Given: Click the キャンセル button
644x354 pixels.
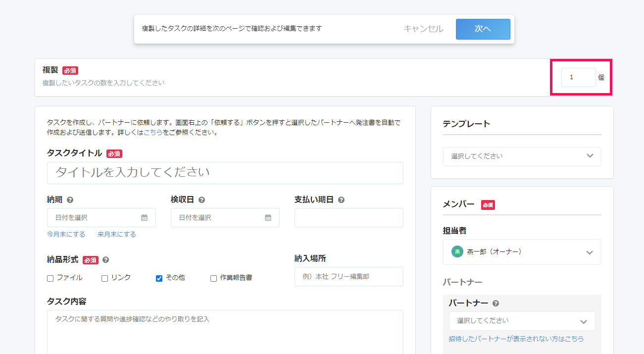Looking at the screenshot, I should click(x=423, y=29).
